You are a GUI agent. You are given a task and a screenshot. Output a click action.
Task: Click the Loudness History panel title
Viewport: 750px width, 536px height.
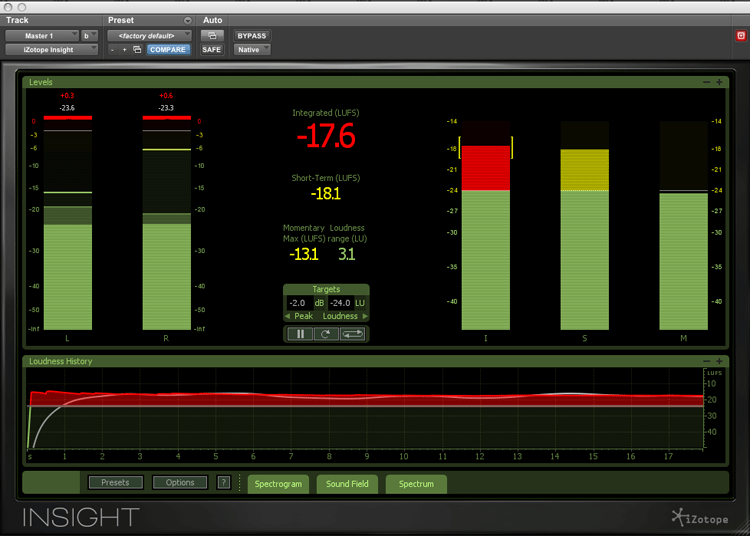tap(61, 361)
